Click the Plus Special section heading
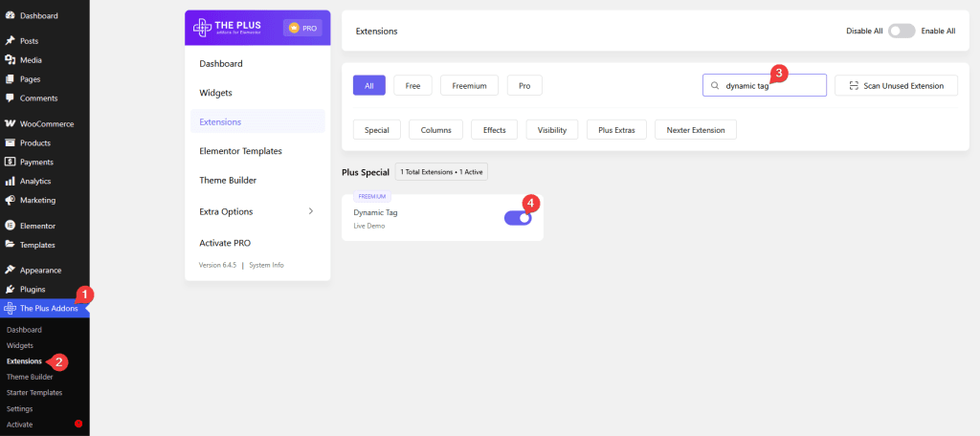Viewport: 980px width, 436px height. click(x=366, y=172)
